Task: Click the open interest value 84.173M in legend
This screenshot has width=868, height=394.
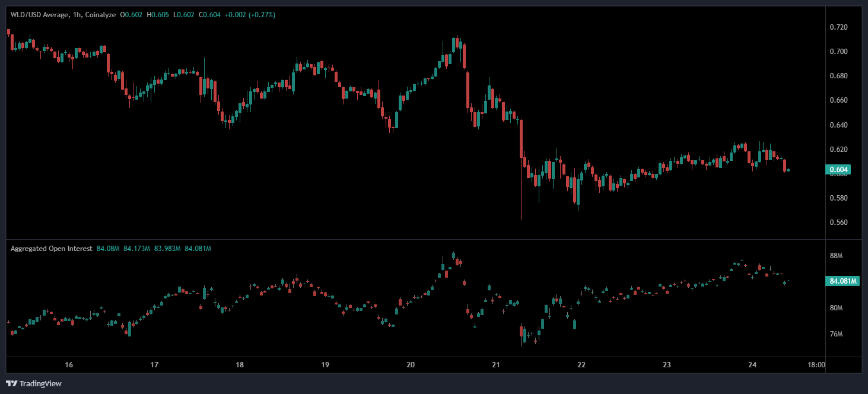Action: pos(138,249)
